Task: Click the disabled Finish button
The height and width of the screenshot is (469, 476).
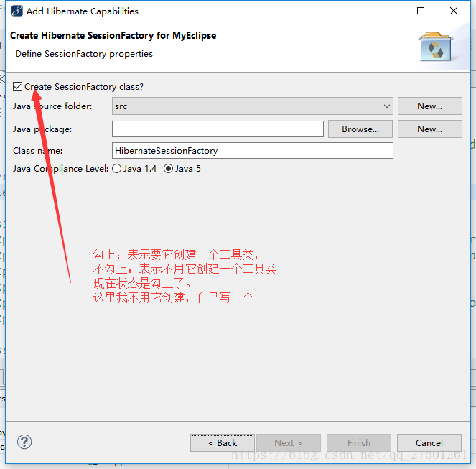Action: coord(359,442)
